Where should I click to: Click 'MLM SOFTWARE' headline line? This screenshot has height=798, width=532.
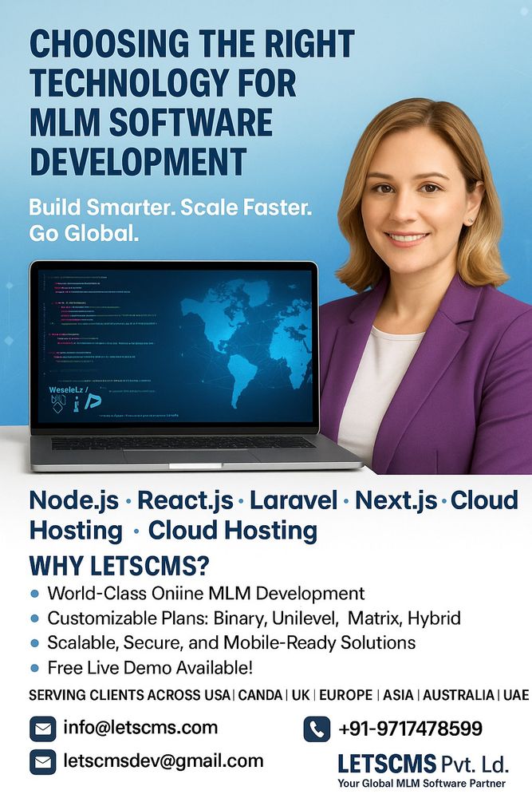[151, 123]
